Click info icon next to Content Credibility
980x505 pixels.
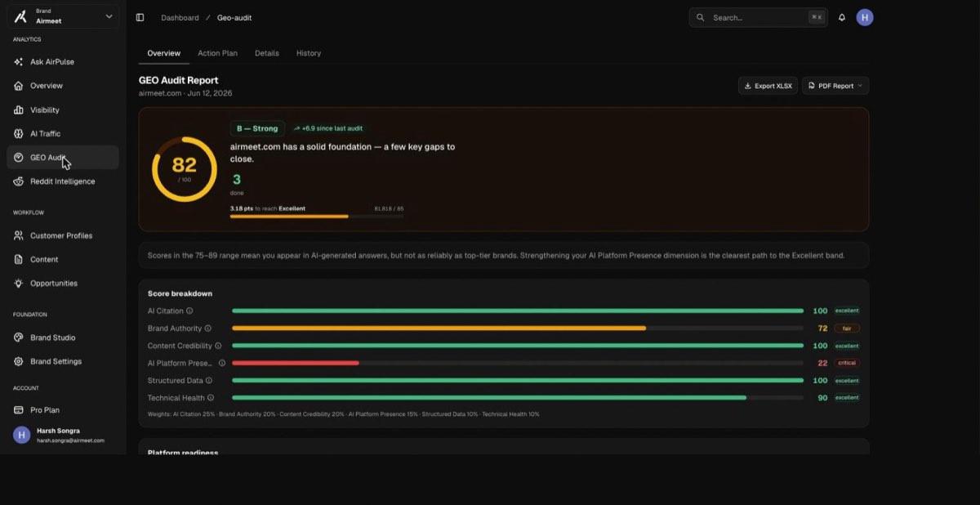point(218,346)
